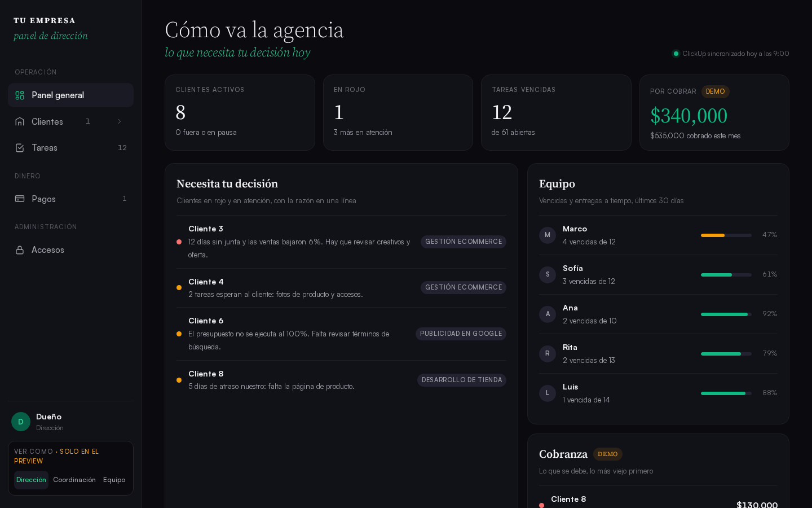Click the Pagos card icon
812x508 pixels.
click(x=20, y=199)
